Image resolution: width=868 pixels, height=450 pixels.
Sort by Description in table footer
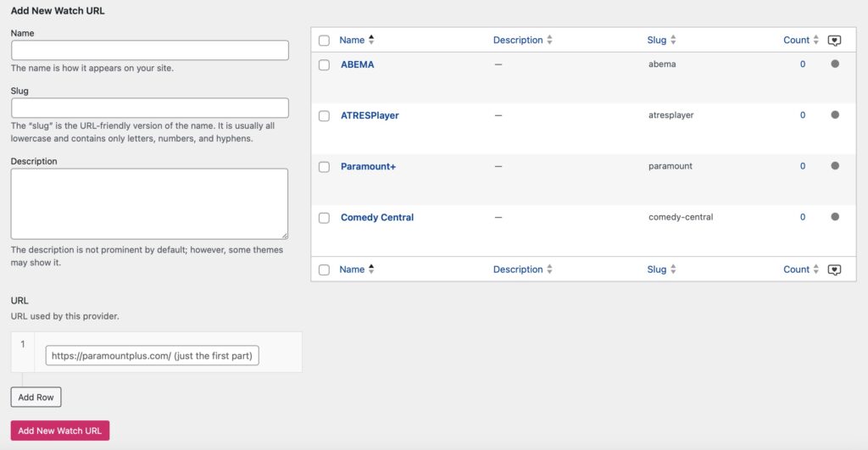click(x=522, y=269)
